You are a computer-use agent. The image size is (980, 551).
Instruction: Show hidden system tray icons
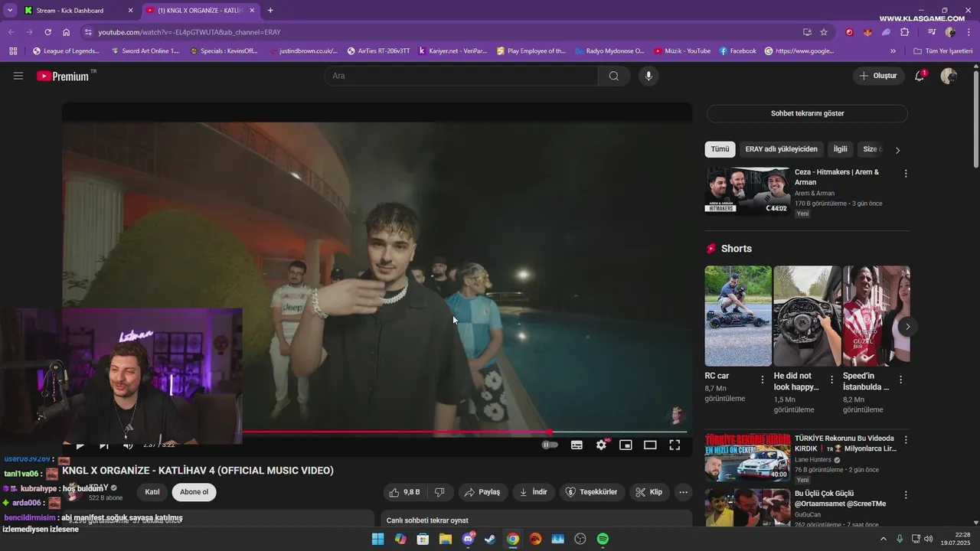(883, 539)
